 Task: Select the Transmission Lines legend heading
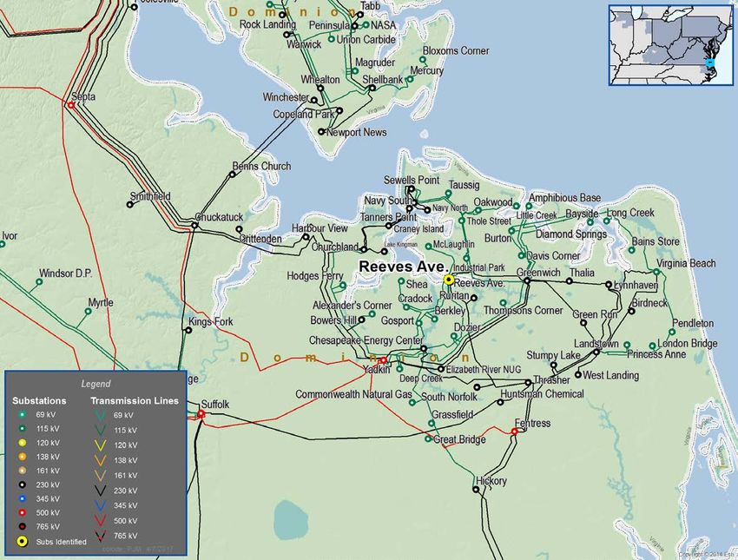[135, 401]
